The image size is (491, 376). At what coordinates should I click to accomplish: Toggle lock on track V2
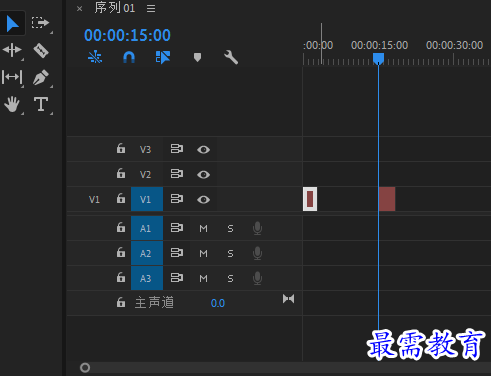tap(121, 174)
